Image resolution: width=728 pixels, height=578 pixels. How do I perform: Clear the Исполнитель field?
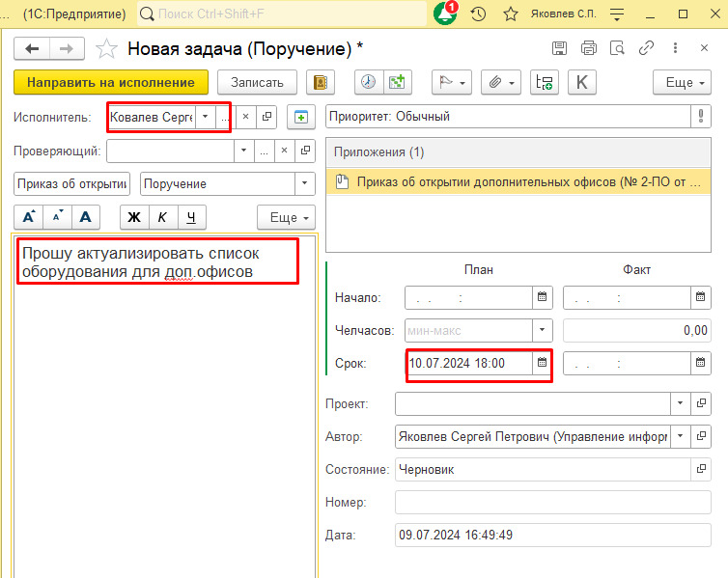pos(246,117)
